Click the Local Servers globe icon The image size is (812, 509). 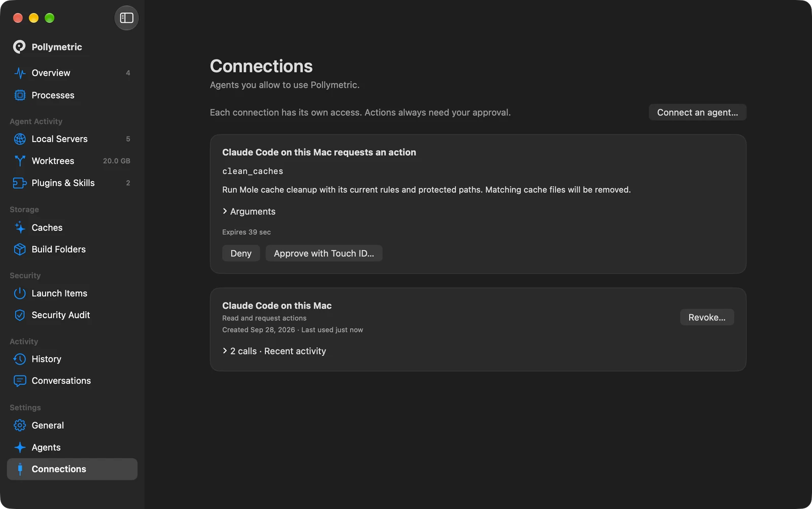[20, 139]
